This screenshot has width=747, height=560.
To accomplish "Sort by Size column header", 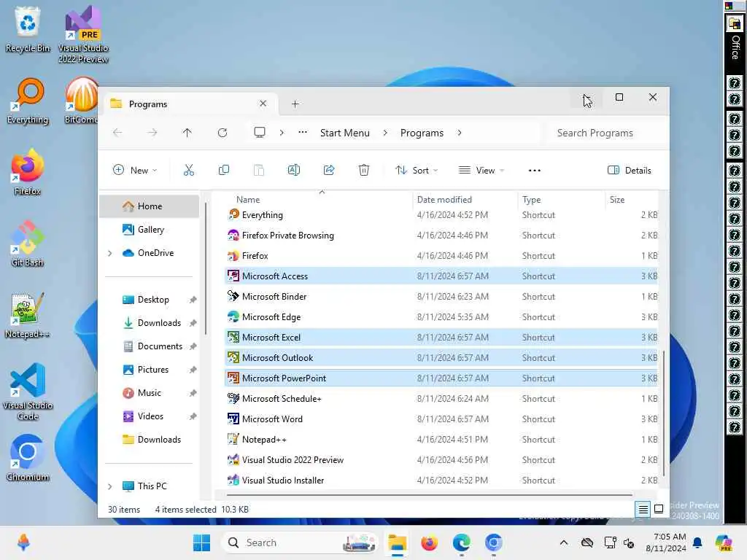I will [x=632, y=200].
